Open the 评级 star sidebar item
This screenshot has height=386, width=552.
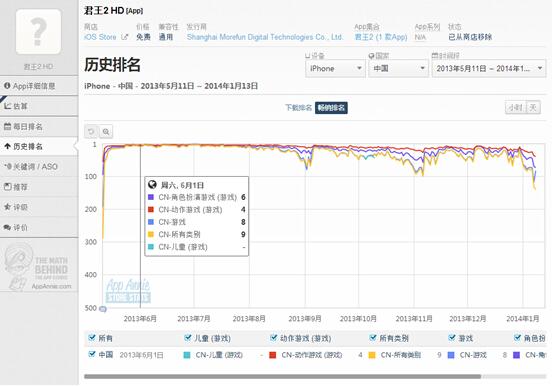coord(39,207)
